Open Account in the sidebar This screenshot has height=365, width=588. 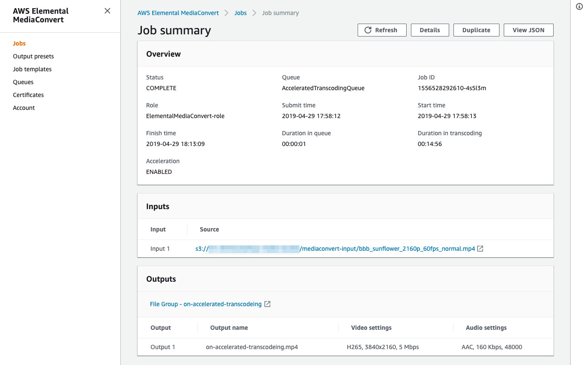(24, 108)
